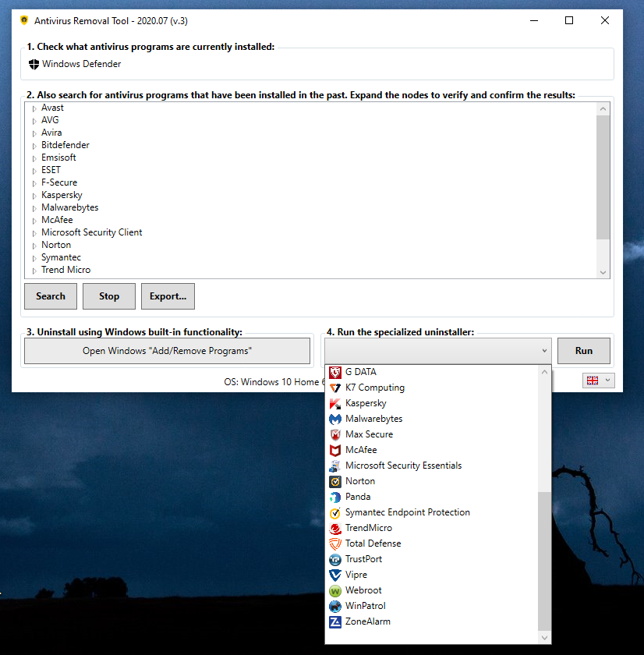
Task: Select the Norton row in the results tree
Action: pos(56,245)
